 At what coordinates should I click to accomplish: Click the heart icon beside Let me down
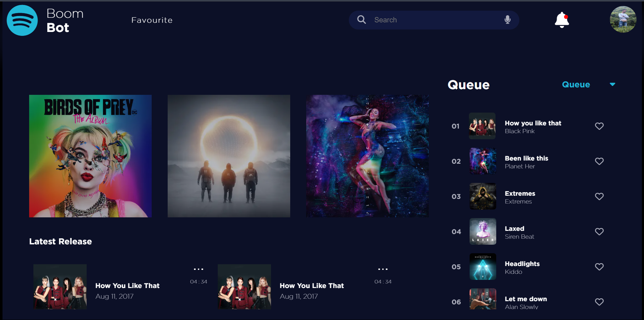click(x=599, y=302)
